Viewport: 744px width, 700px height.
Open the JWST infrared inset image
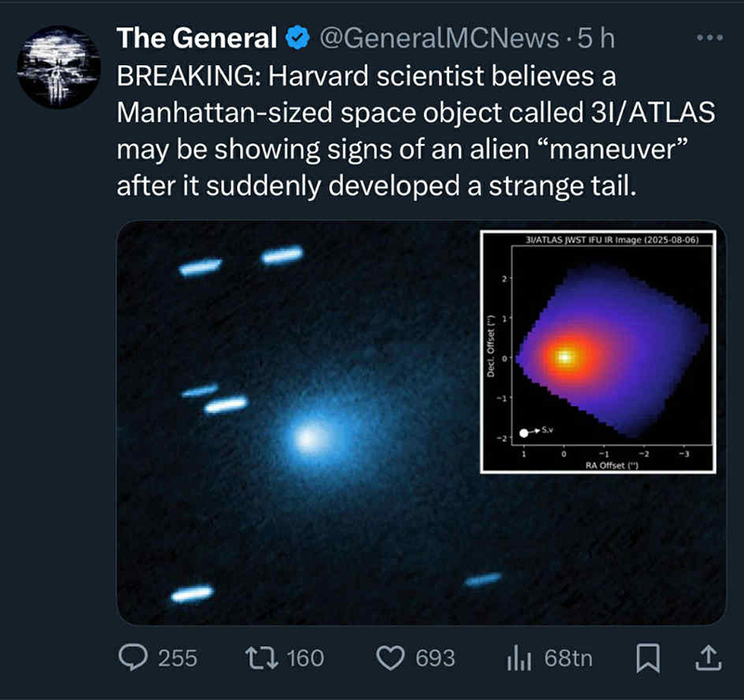[x=602, y=351]
